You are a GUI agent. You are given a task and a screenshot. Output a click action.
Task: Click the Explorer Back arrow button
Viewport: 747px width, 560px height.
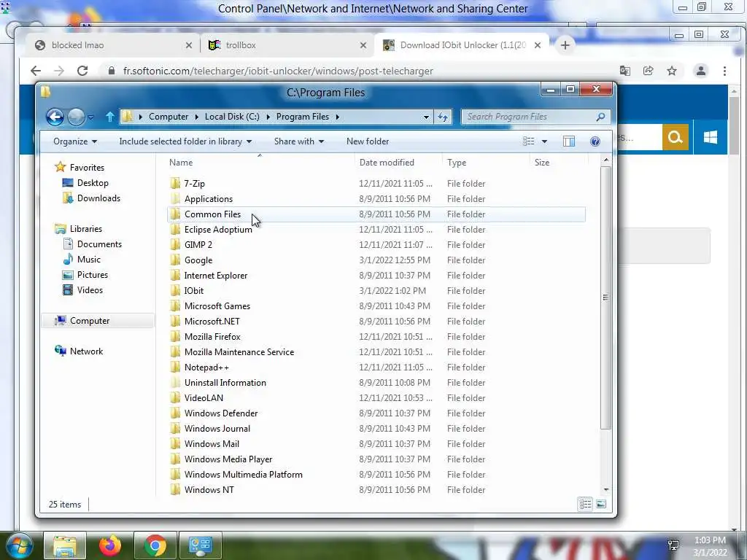[55, 117]
